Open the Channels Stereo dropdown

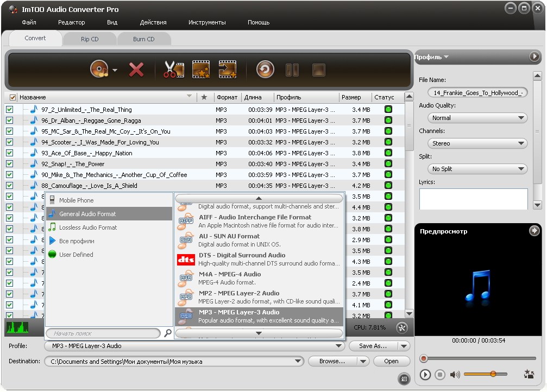pyautogui.click(x=477, y=143)
